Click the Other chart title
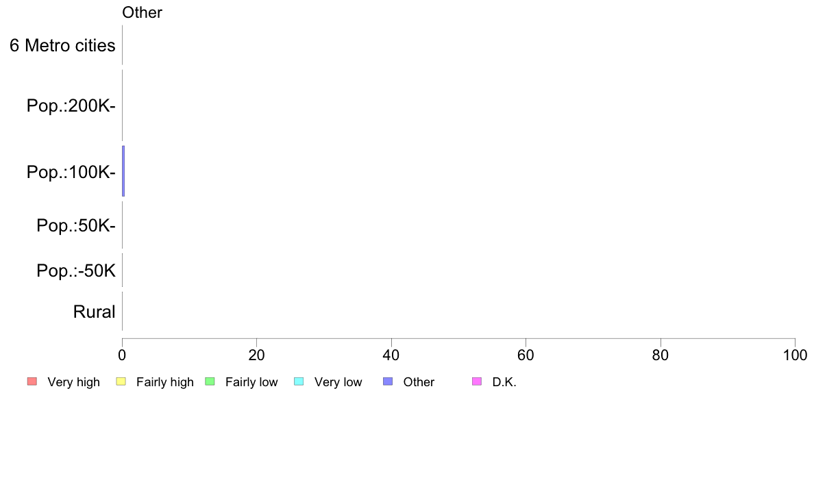 (x=143, y=12)
